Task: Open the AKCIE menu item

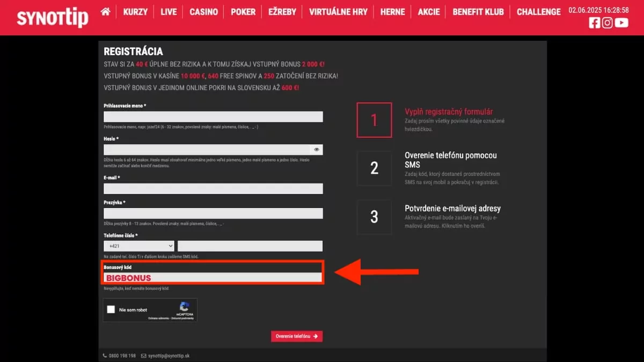Action: point(429,12)
